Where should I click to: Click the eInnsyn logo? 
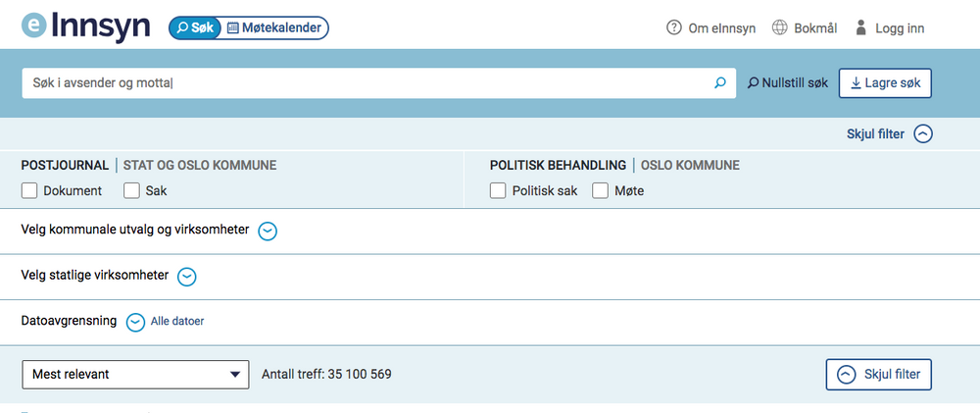coord(85,26)
